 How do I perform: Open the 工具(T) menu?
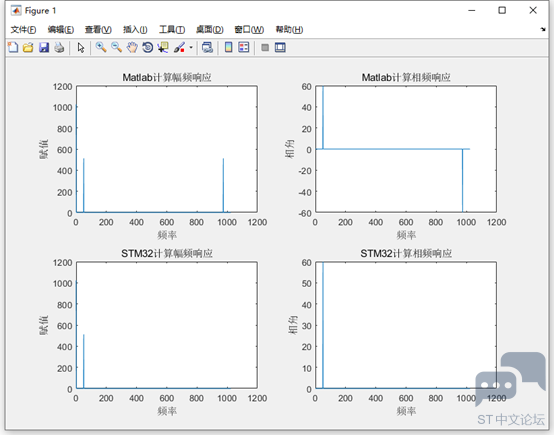pos(172,30)
